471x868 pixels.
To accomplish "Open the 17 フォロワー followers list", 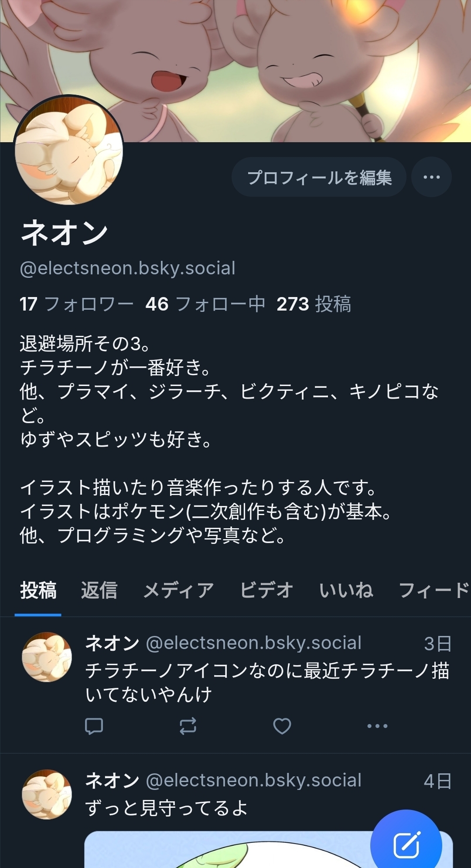I will pyautogui.click(x=76, y=304).
